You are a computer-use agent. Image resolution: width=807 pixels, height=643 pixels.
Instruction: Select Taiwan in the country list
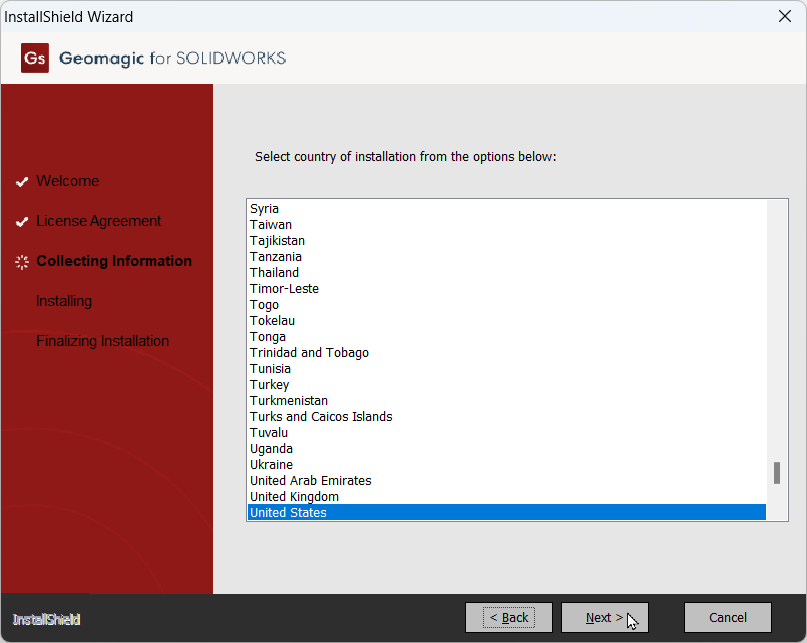click(506, 224)
